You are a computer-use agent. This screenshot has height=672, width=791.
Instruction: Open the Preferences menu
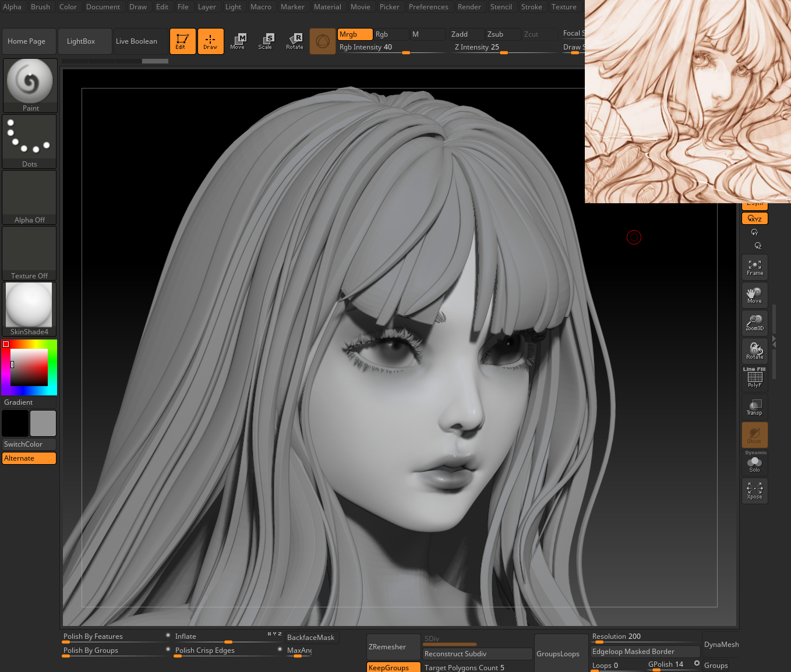[428, 7]
